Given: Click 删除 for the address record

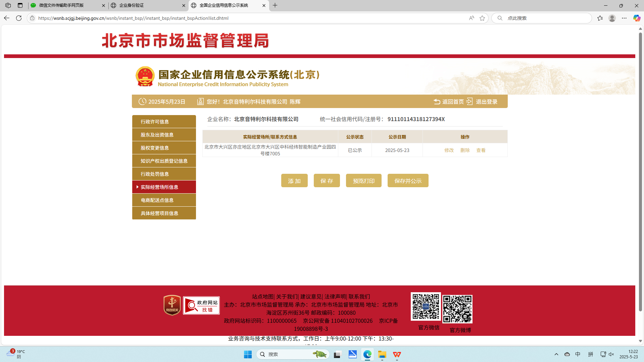Looking at the screenshot, I should click(x=465, y=150).
